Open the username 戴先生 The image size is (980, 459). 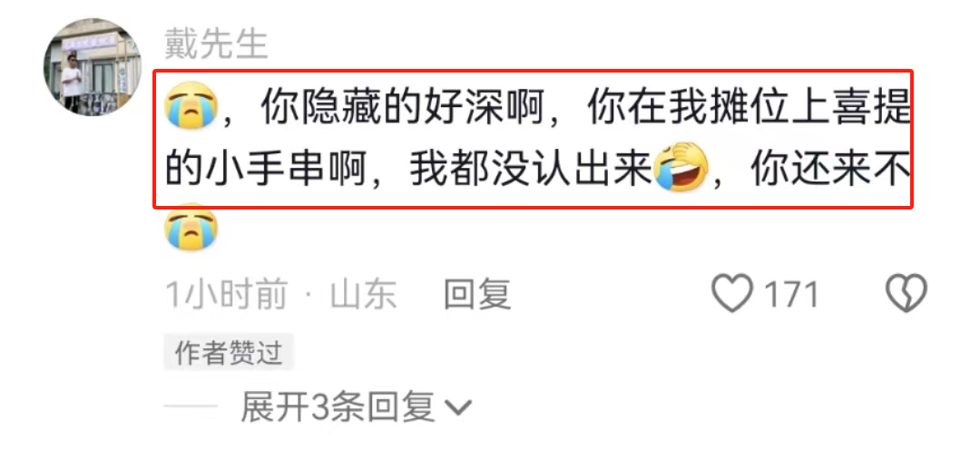216,44
